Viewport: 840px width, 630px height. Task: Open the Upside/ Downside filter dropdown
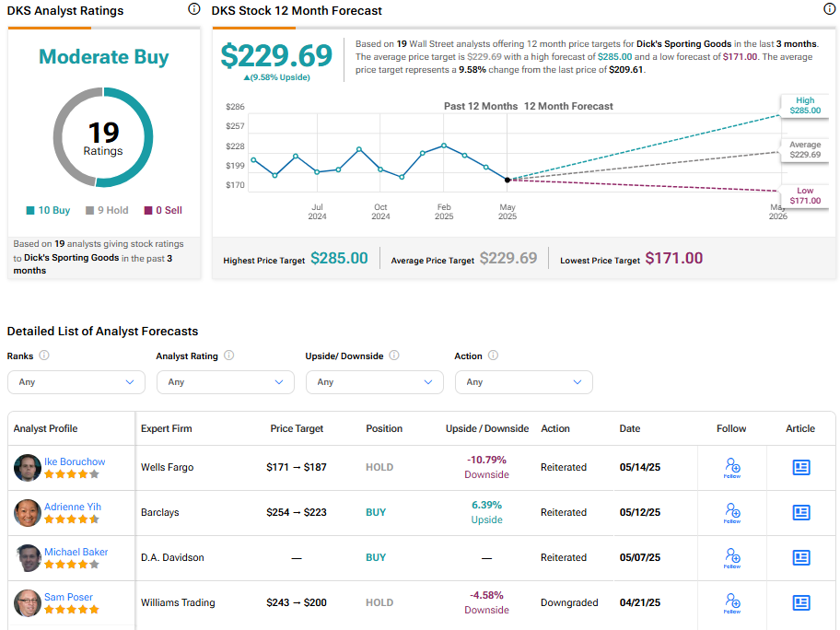(375, 382)
